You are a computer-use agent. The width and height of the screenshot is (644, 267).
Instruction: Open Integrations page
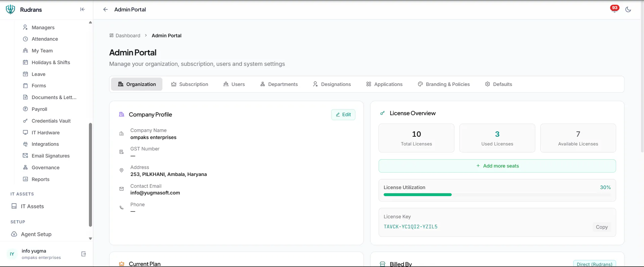(45, 144)
